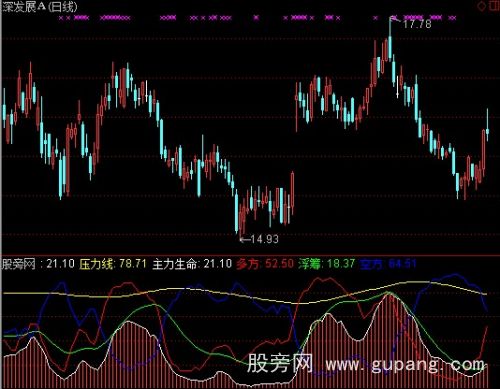
Task: Click the tall candlestick at the 17.78 peak
Action: pyautogui.click(x=390, y=39)
